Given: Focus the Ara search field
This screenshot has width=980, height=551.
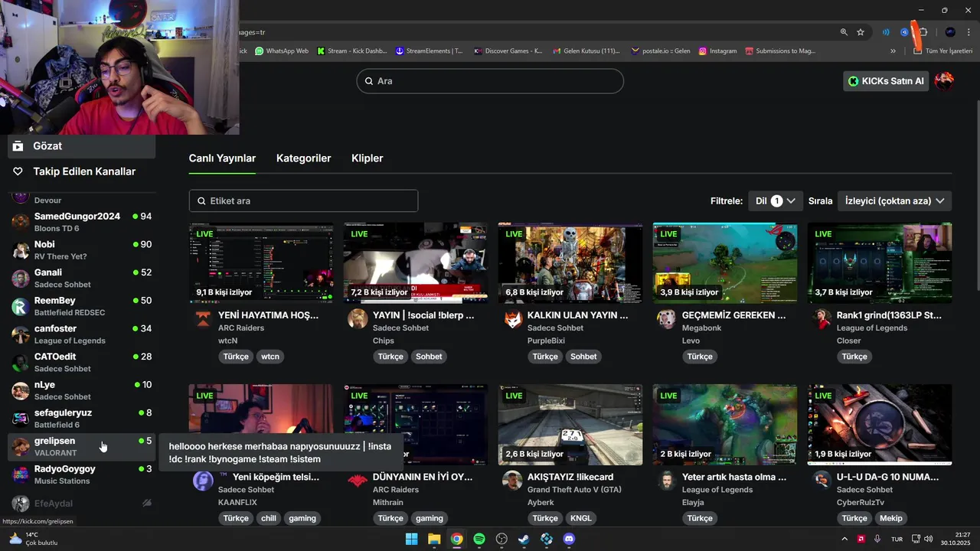Looking at the screenshot, I should 490,81.
